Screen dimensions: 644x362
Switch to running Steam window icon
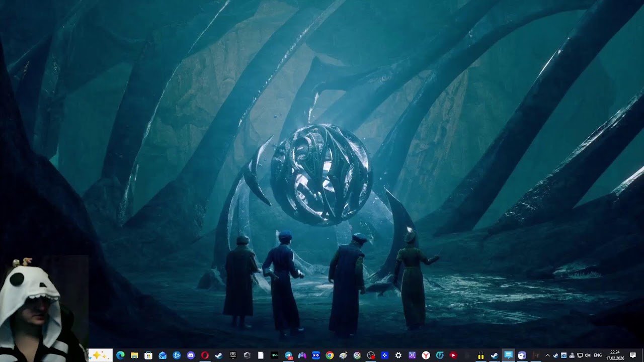(494, 355)
